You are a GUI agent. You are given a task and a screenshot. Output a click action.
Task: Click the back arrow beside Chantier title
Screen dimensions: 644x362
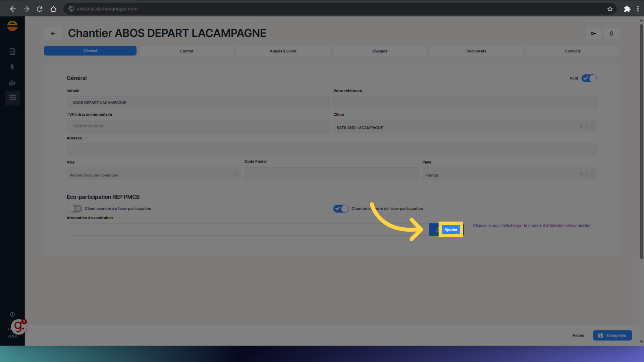point(53,34)
